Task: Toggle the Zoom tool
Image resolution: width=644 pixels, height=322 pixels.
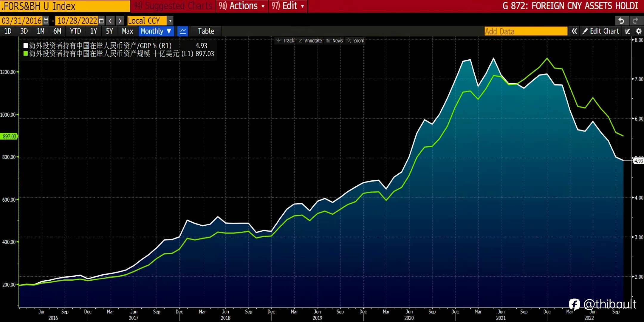Action: pos(356,41)
